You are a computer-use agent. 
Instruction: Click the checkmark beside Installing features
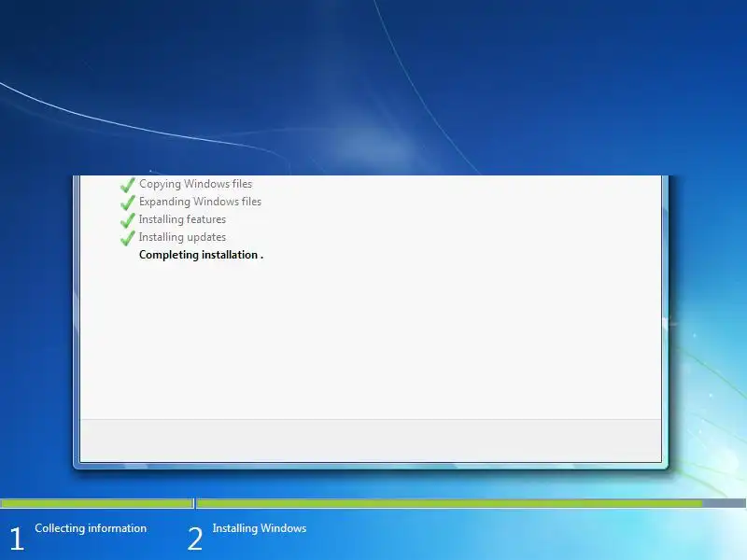click(128, 220)
